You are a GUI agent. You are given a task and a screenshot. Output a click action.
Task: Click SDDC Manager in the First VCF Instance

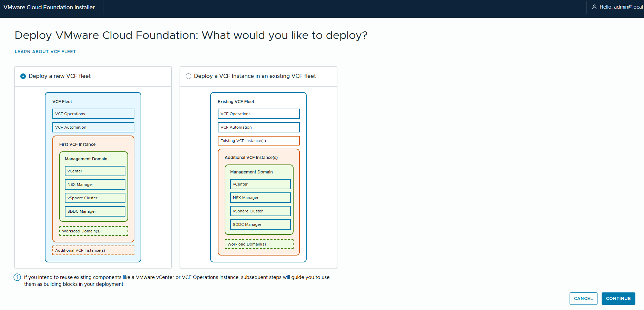[95, 211]
